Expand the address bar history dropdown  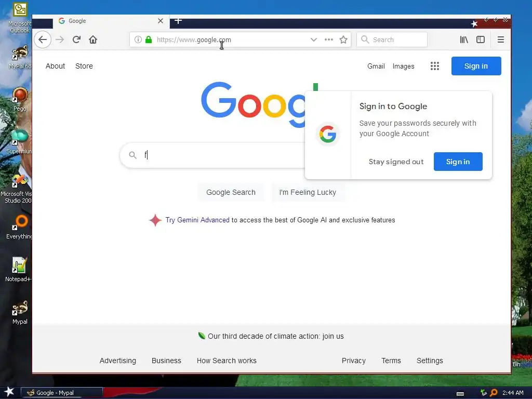pyautogui.click(x=313, y=39)
